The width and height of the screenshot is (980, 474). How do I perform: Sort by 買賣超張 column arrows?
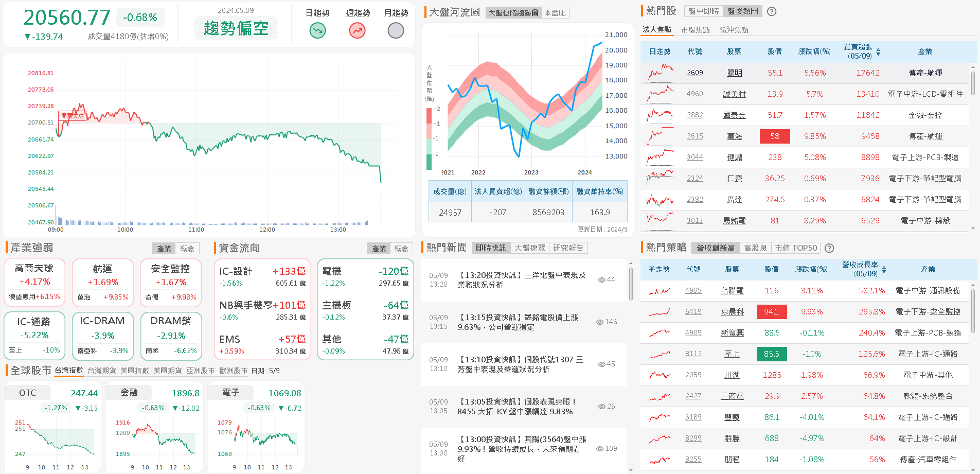878,52
